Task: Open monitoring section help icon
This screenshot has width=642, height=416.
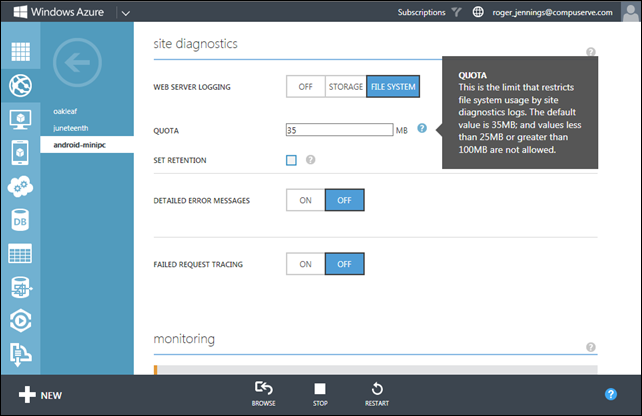Action: (590, 347)
